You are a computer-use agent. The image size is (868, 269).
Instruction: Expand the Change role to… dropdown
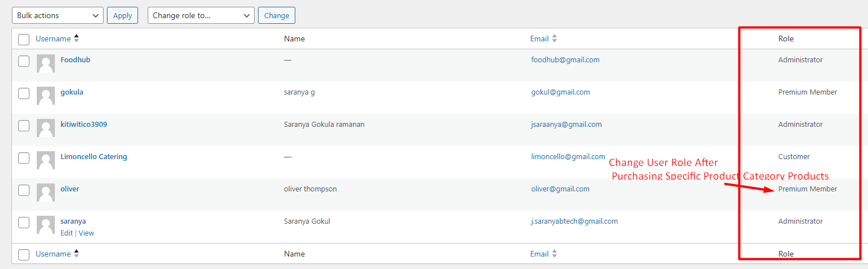pyautogui.click(x=201, y=16)
